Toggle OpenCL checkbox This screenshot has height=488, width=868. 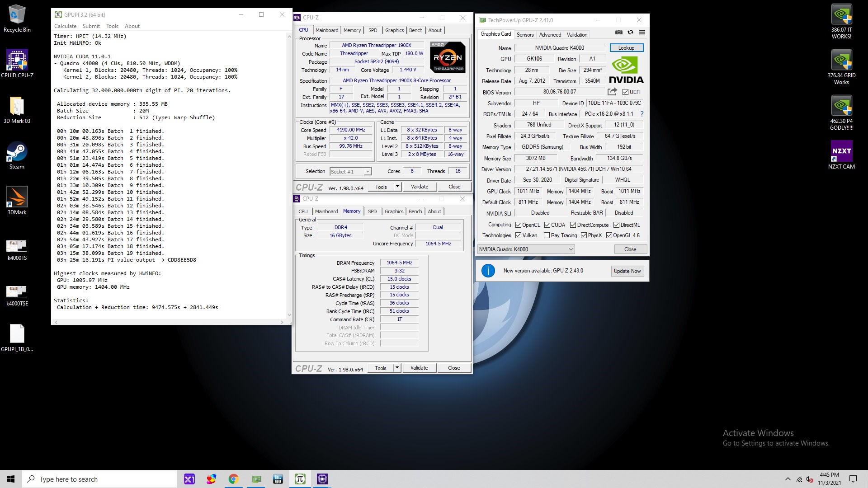519,225
